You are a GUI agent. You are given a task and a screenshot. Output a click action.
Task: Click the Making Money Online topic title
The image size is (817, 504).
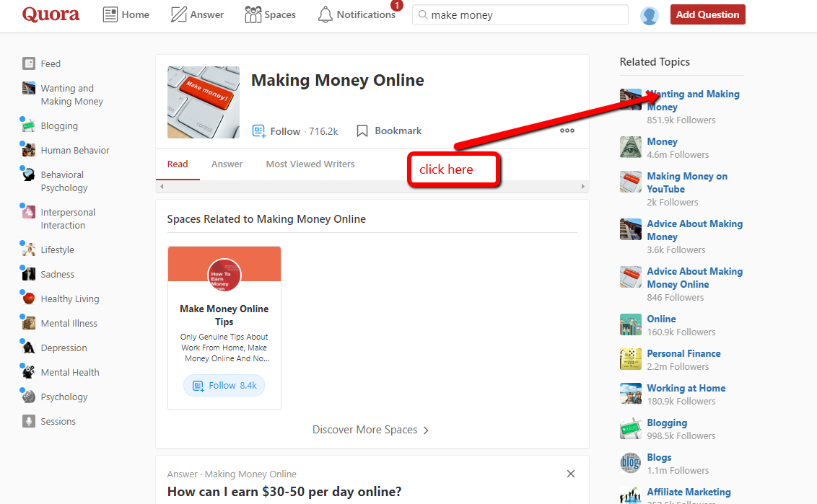(x=338, y=80)
